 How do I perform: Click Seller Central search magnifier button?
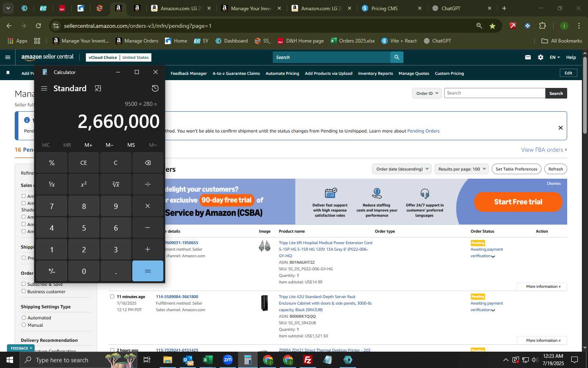coord(397,57)
